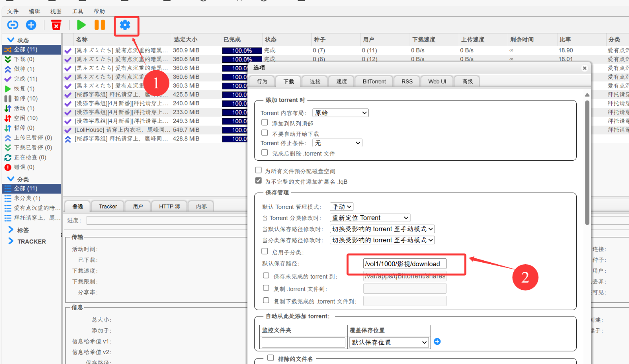Click the 错误 status filter error icon

point(9,167)
